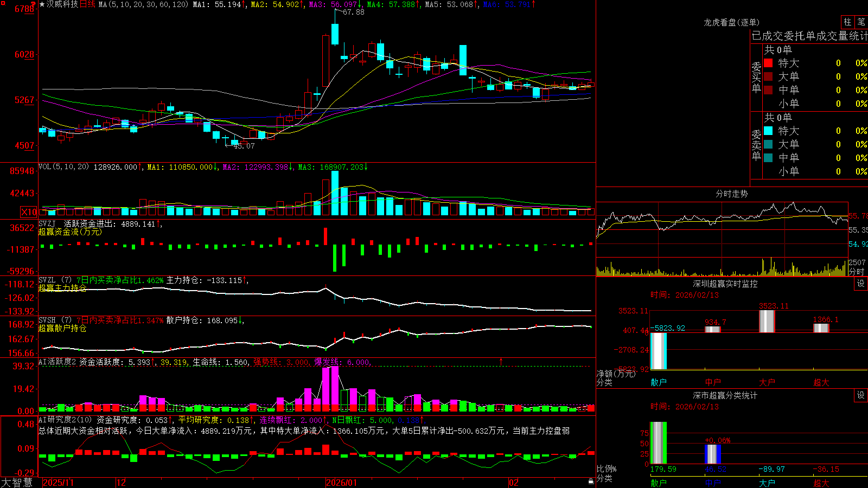Open the MA(5,10,20,30,60,120) indicator parameters
Image resolution: width=868 pixels, height=488 pixels.
tap(144, 4)
